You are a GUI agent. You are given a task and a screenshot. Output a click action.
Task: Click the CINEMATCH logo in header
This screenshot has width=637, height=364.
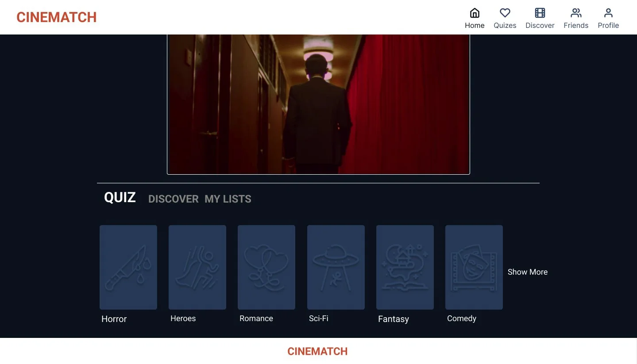[x=57, y=17]
